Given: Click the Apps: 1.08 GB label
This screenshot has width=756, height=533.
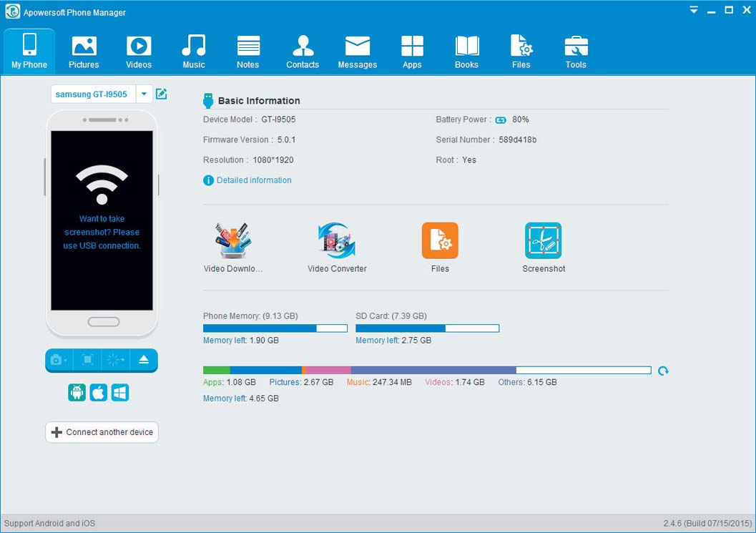Looking at the screenshot, I should coord(230,382).
